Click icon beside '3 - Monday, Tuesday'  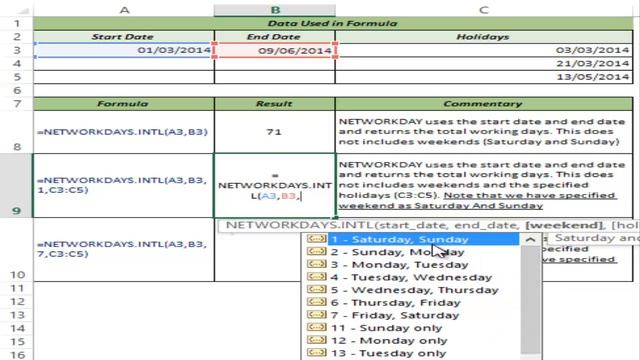click(316, 264)
